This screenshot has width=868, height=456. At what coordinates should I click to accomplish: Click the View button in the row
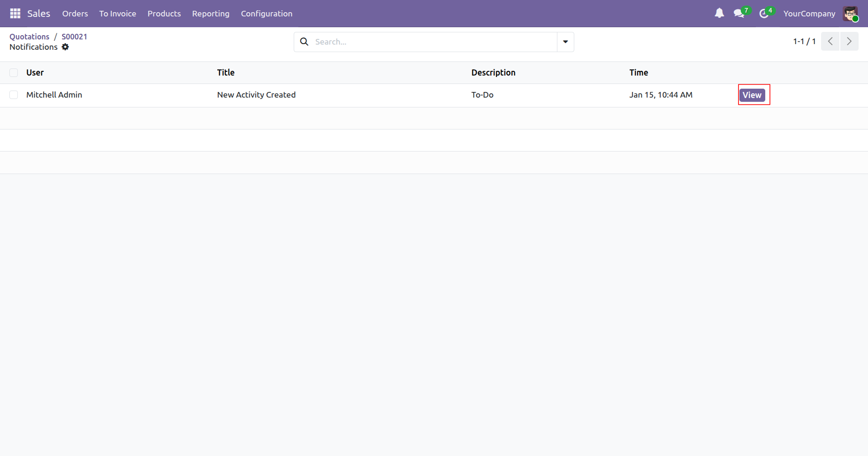click(x=752, y=95)
